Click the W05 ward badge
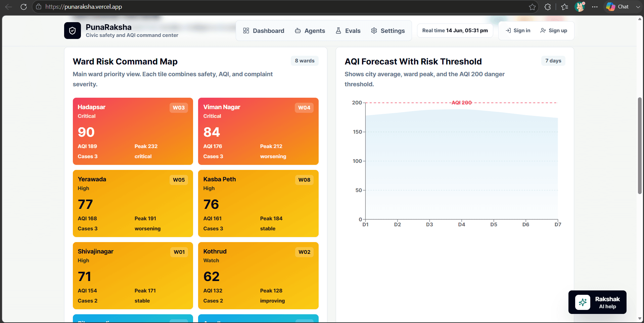 [179, 180]
